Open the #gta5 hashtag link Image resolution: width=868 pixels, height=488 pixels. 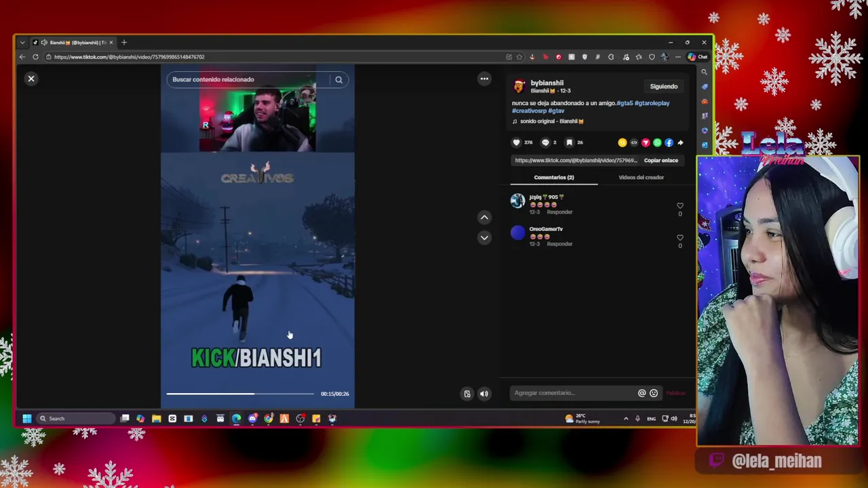click(x=625, y=103)
